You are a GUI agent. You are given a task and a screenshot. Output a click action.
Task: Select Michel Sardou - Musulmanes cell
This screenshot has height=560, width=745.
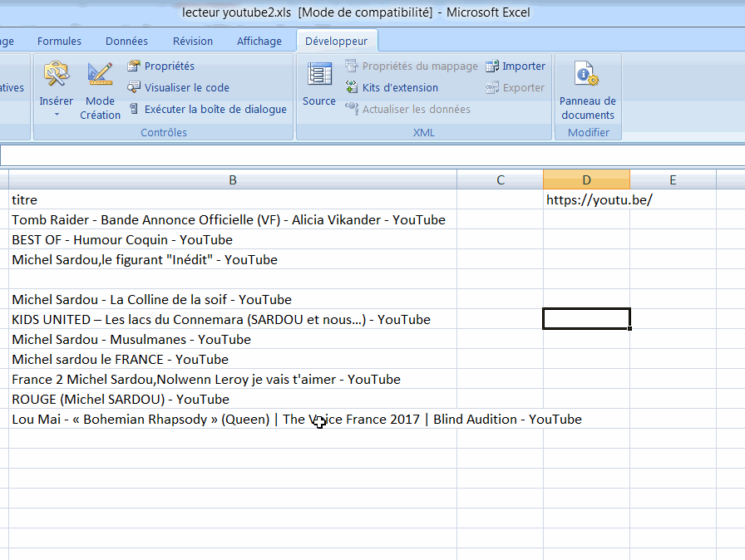(x=233, y=339)
